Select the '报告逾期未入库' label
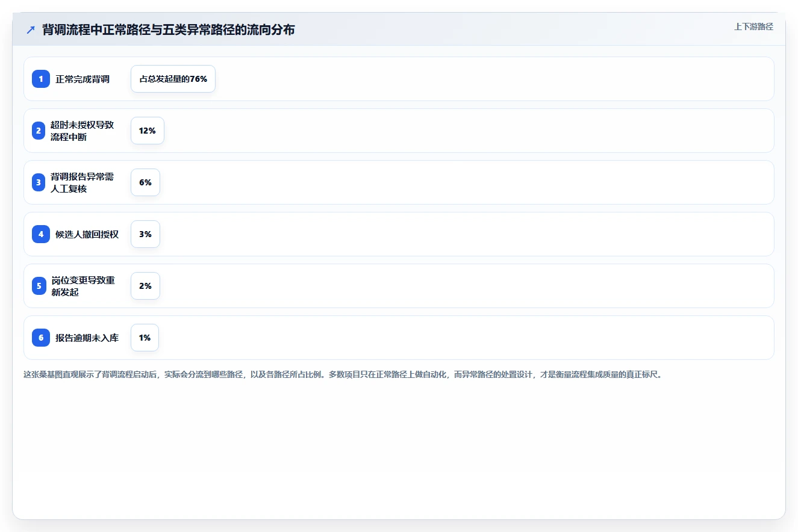The width and height of the screenshot is (798, 532). [x=87, y=338]
